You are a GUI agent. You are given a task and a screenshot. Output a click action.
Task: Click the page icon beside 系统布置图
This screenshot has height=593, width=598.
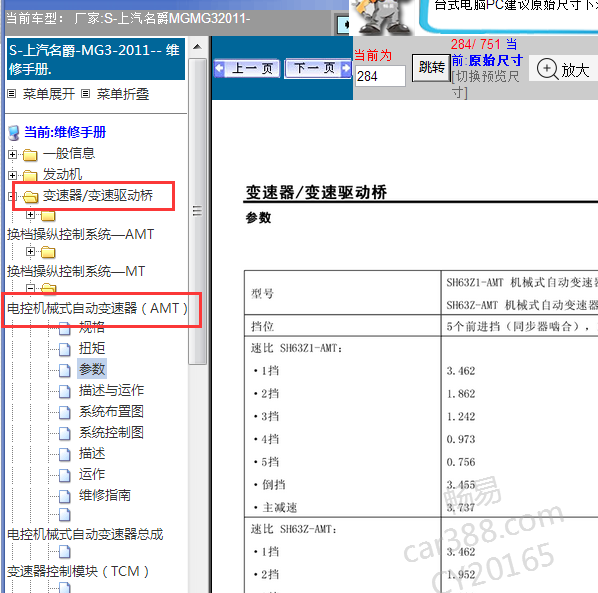pos(65,412)
